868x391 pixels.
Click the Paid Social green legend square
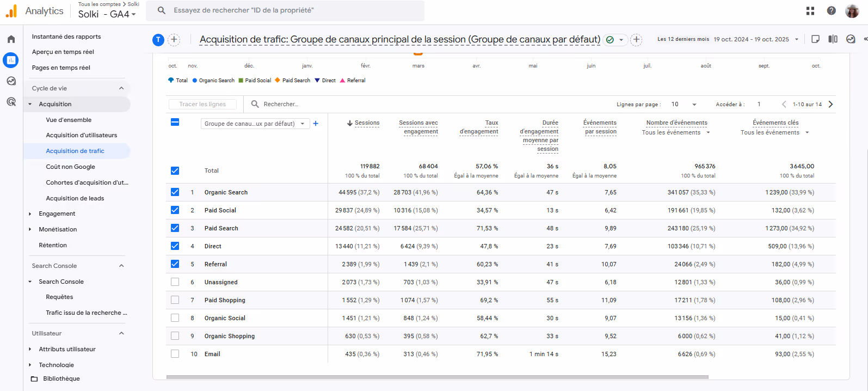pos(241,81)
